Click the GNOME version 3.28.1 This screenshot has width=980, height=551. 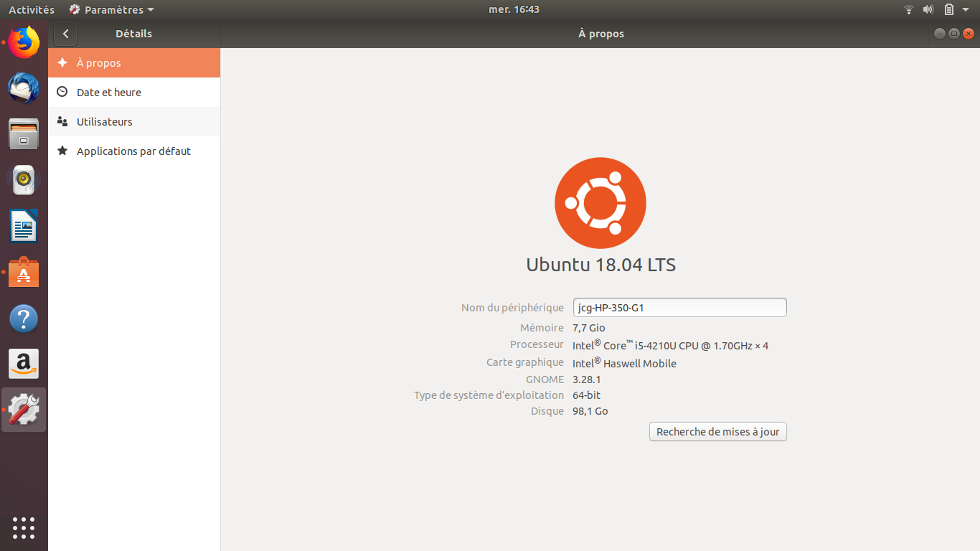pyautogui.click(x=587, y=380)
